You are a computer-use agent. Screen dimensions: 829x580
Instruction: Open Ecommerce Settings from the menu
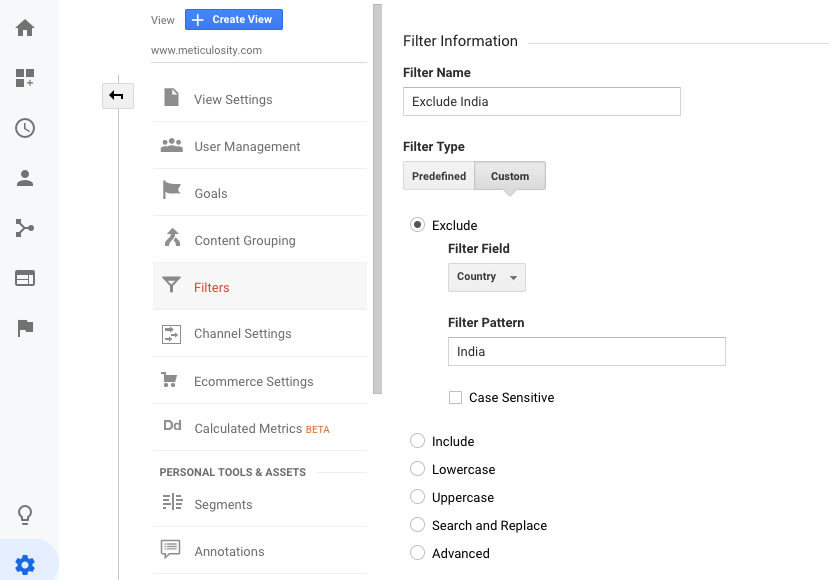253,381
